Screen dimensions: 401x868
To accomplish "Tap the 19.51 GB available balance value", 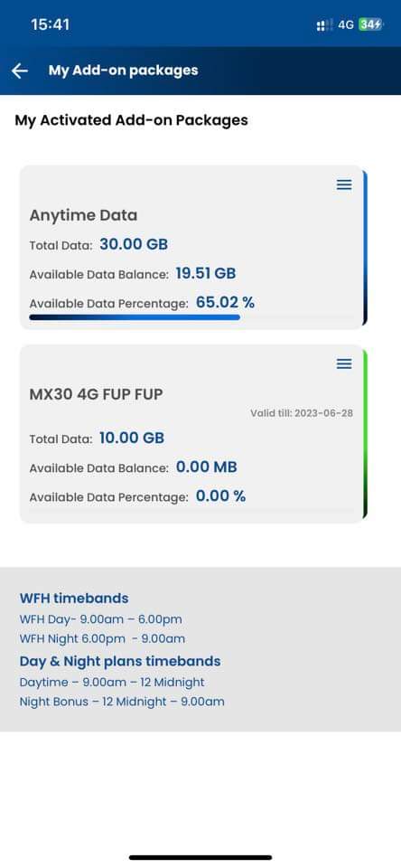I will pos(206,273).
